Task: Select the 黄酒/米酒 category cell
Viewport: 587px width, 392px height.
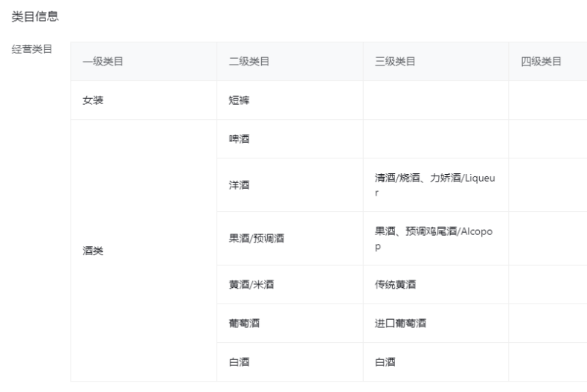Action: point(253,285)
